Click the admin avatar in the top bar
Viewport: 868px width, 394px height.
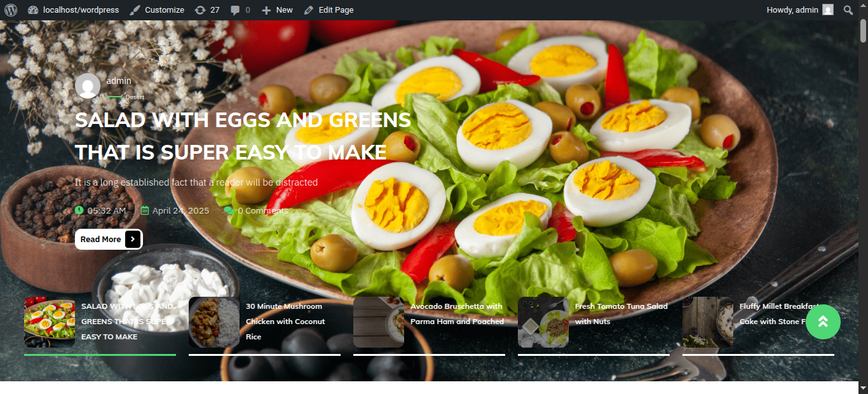pos(828,10)
